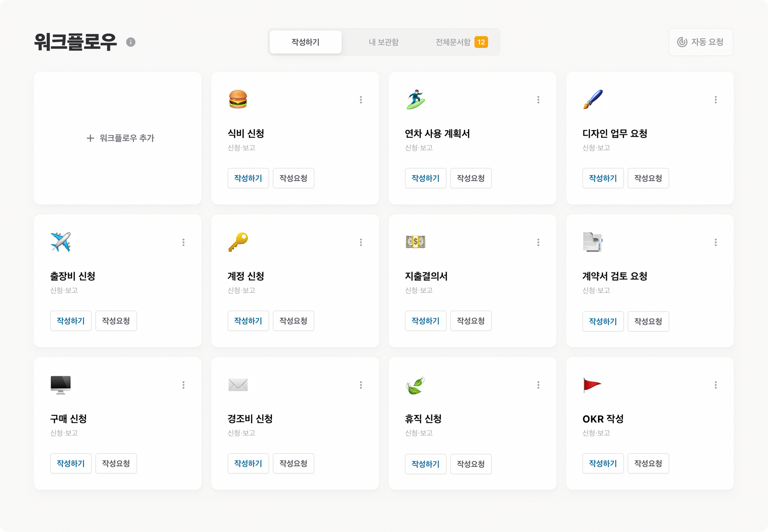Open the more options menu for 계약서 검토 요청
The image size is (768, 532).
716,242
